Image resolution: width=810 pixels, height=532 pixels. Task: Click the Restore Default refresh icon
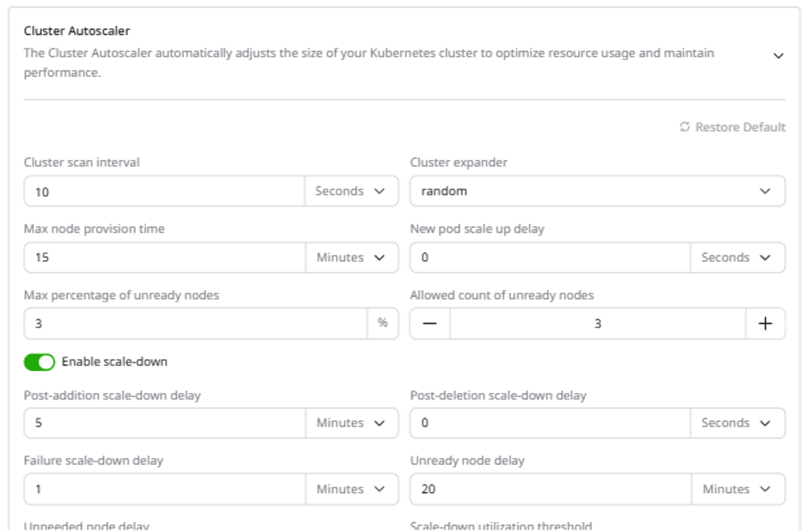tap(685, 127)
